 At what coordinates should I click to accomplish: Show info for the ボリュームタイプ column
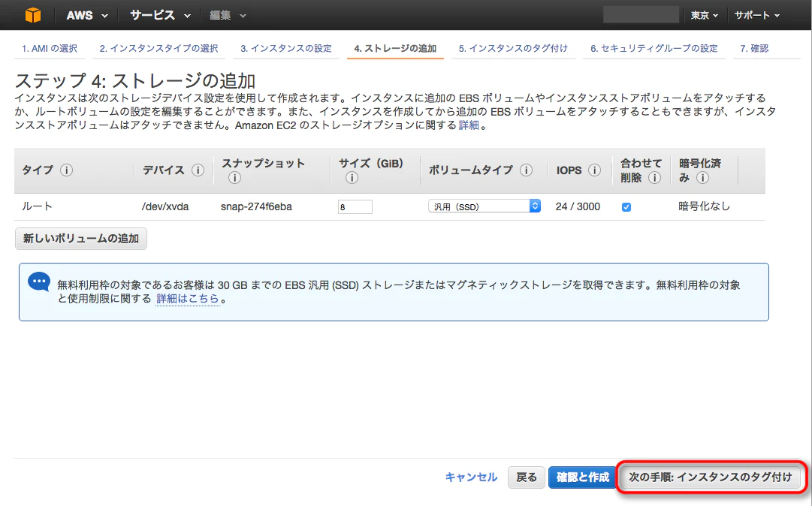pyautogui.click(x=526, y=170)
